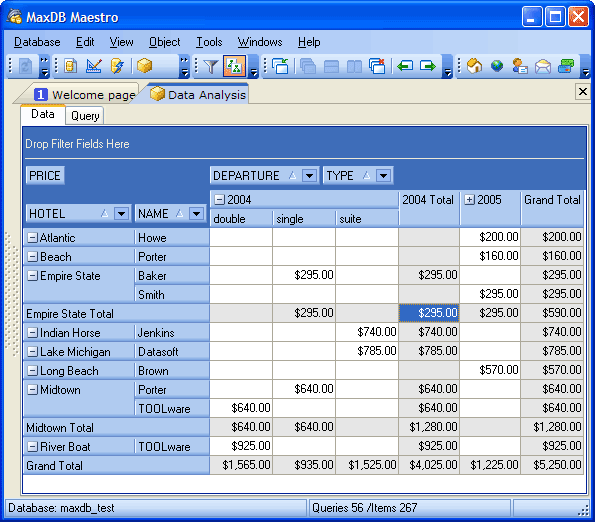
Task: Click the home page house icon
Action: tap(474, 66)
